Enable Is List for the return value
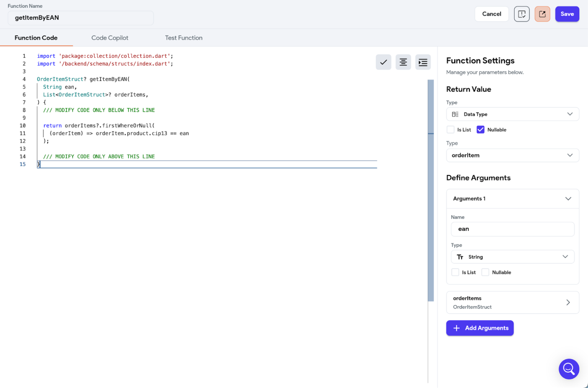588x388 pixels. coord(451,129)
